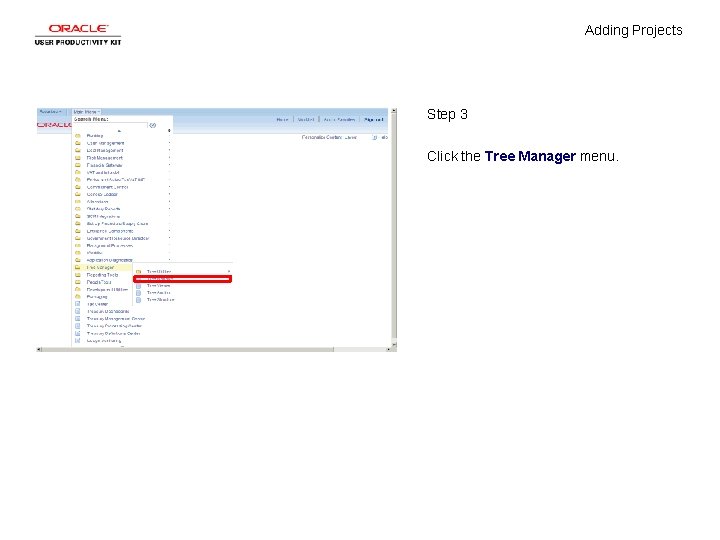Click the search go icon beside Search Menu field
Screen dimensions: 720x540
[152, 125]
